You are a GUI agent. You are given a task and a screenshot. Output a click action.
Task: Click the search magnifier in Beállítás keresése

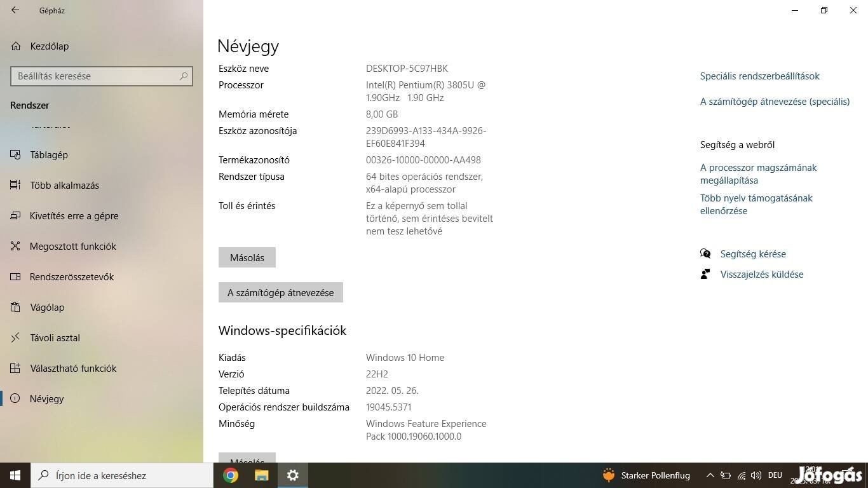pos(184,76)
